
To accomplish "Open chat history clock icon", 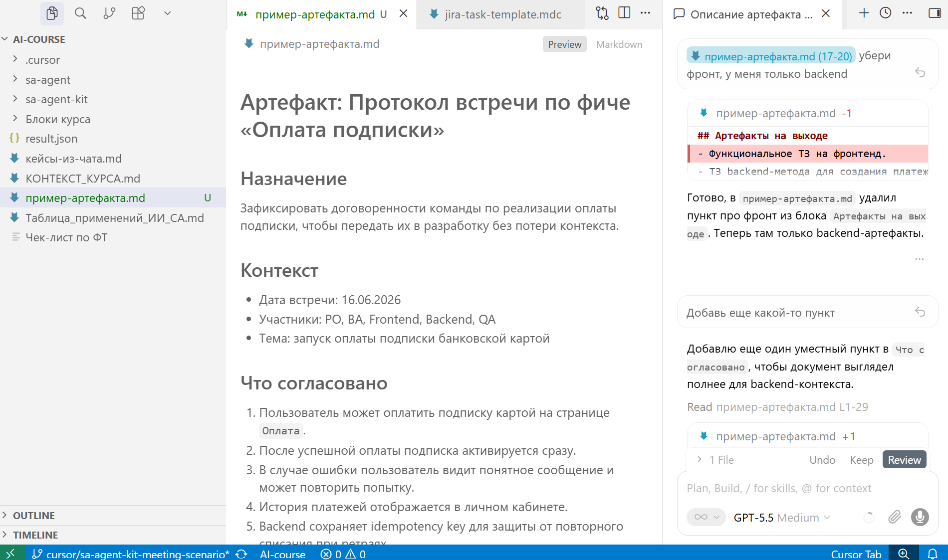I will point(886,13).
